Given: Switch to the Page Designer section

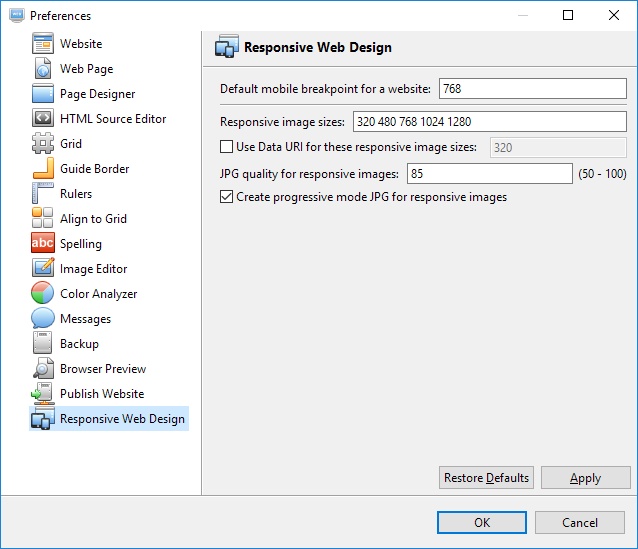Looking at the screenshot, I should (97, 94).
